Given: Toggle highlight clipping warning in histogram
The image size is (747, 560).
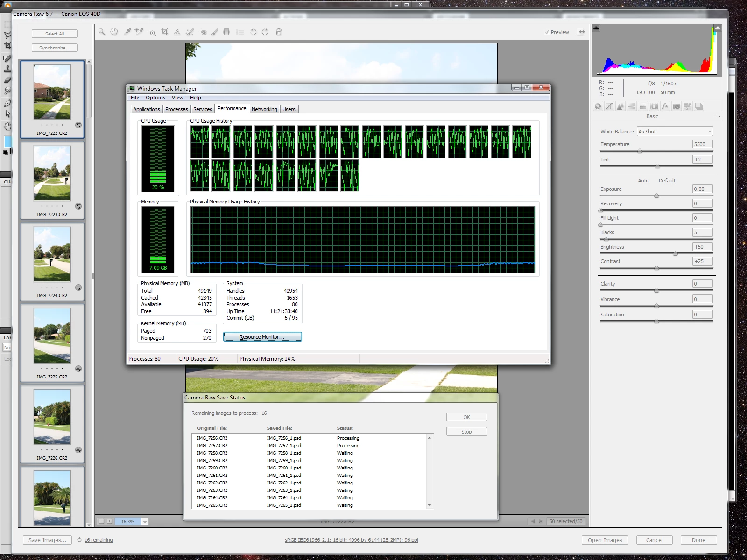Looking at the screenshot, I should (718, 28).
